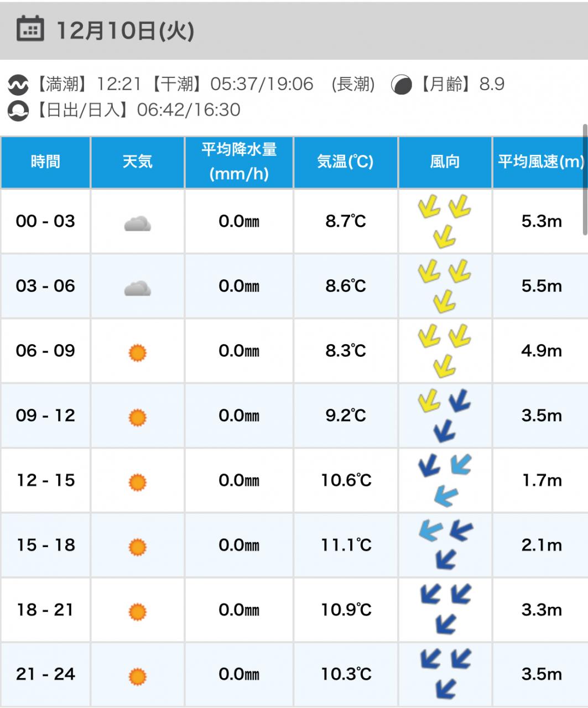This screenshot has width=588, height=708.
Task: Click the 天気 column header
Action: click(x=137, y=162)
